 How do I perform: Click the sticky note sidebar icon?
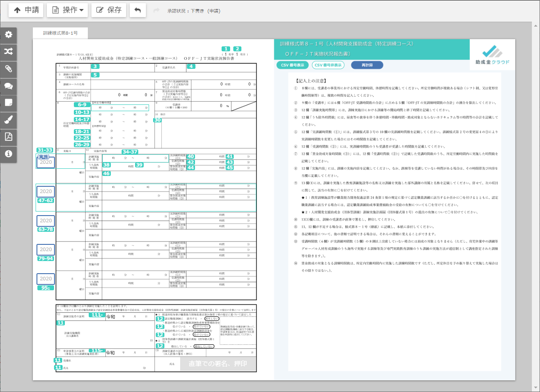[x=8, y=103]
